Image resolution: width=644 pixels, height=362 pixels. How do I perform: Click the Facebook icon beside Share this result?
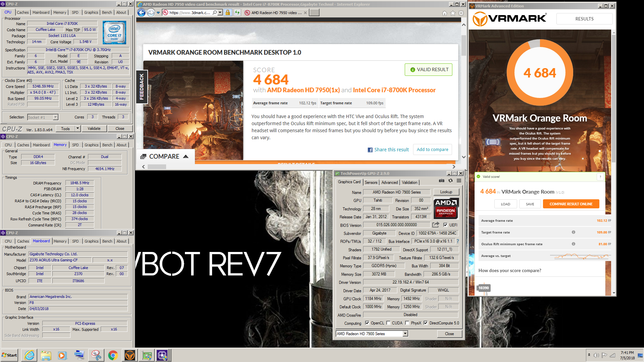(x=370, y=150)
